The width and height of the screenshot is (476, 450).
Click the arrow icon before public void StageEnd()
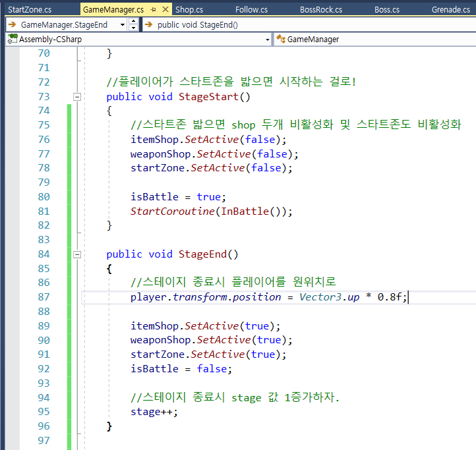click(148, 24)
